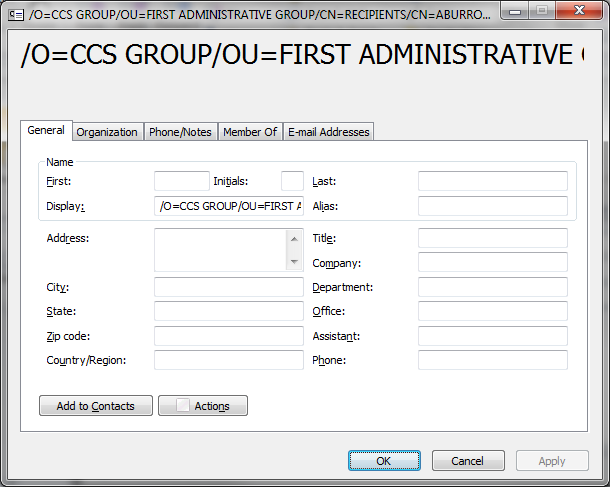
Task: Cancel the dialog
Action: [468, 461]
